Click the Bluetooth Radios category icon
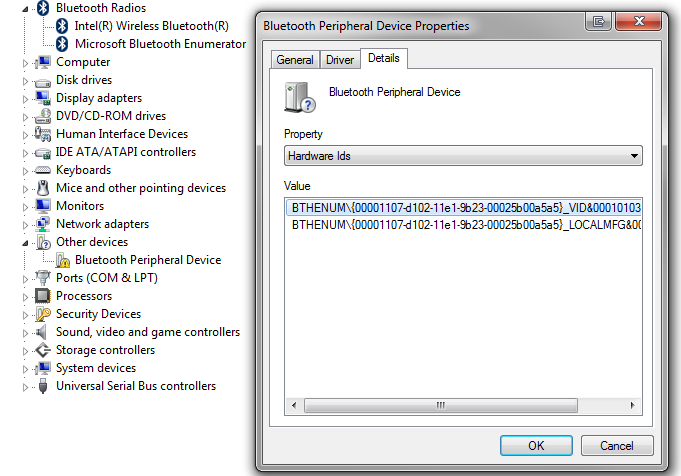Image resolution: width=681 pixels, height=476 pixels. click(x=42, y=8)
